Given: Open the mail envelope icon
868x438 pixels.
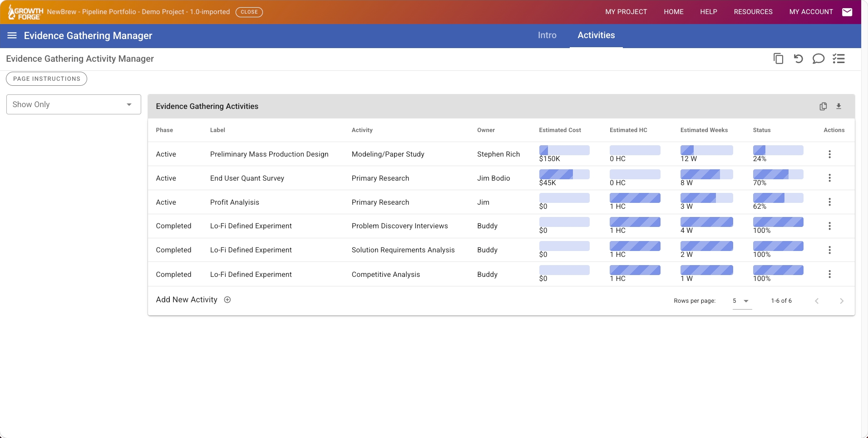Looking at the screenshot, I should 847,12.
